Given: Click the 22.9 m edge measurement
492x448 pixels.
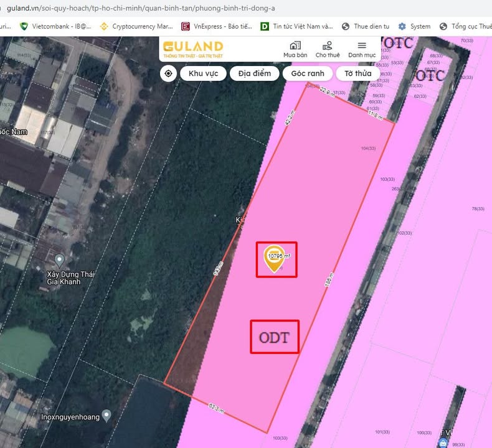Looking at the screenshot, I should [x=328, y=92].
